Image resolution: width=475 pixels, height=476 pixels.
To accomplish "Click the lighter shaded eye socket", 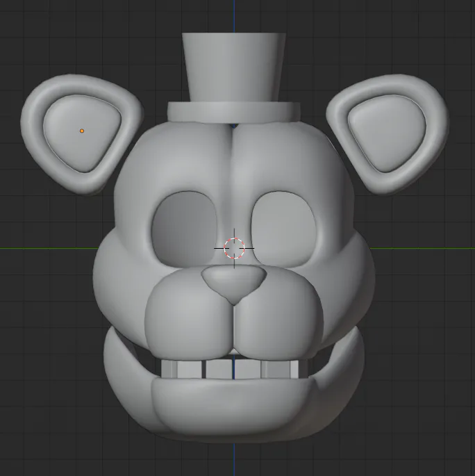I will pyautogui.click(x=283, y=229).
